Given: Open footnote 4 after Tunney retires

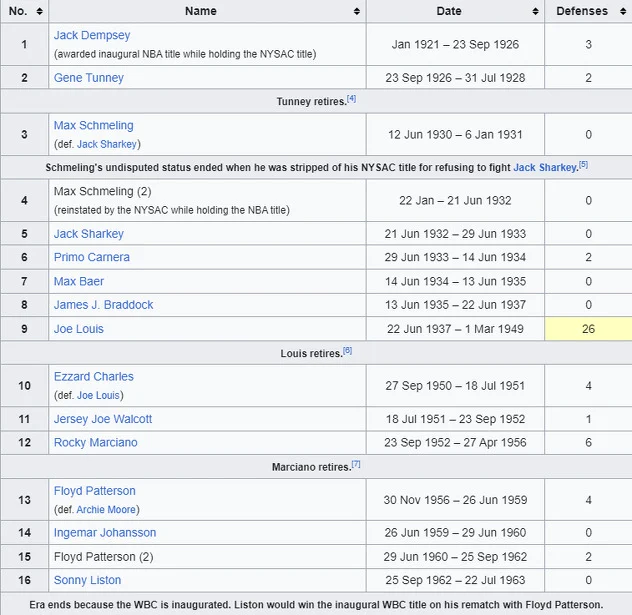Looking at the screenshot, I should click(351, 98).
